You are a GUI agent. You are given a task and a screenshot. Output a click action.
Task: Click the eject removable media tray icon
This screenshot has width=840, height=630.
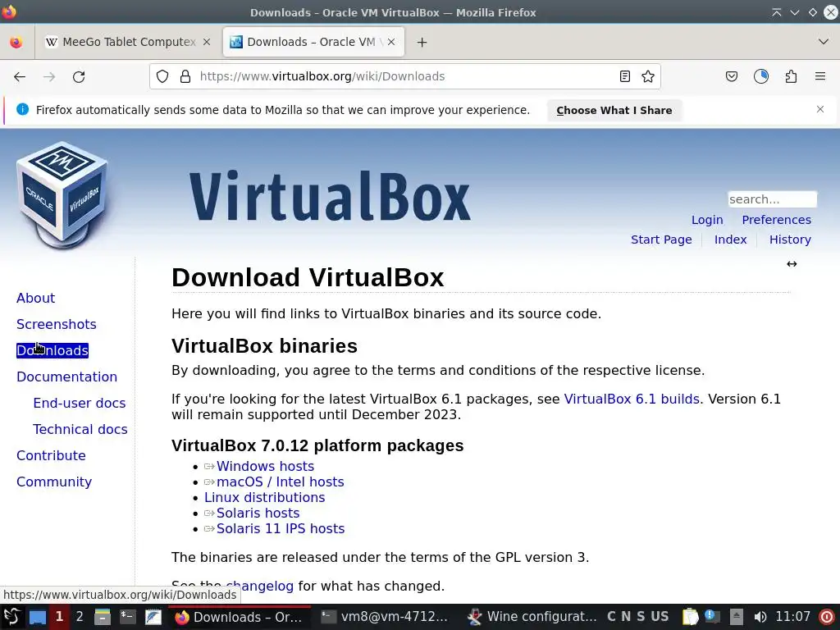tap(737, 617)
